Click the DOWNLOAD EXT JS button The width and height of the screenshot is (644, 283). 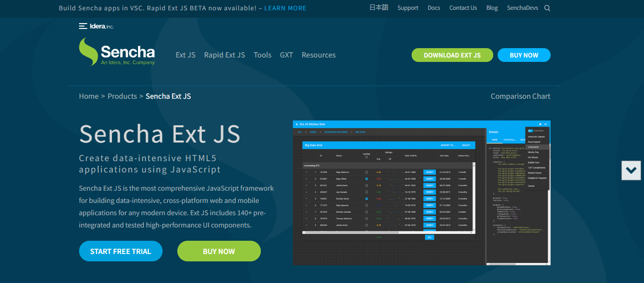pyautogui.click(x=452, y=55)
